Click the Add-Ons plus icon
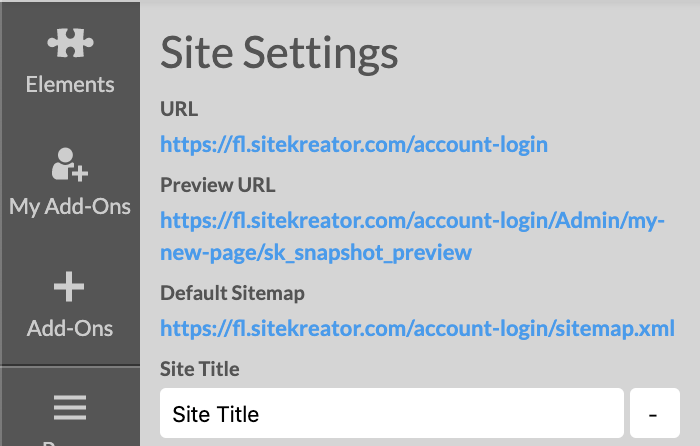700x446 pixels. [x=69, y=287]
